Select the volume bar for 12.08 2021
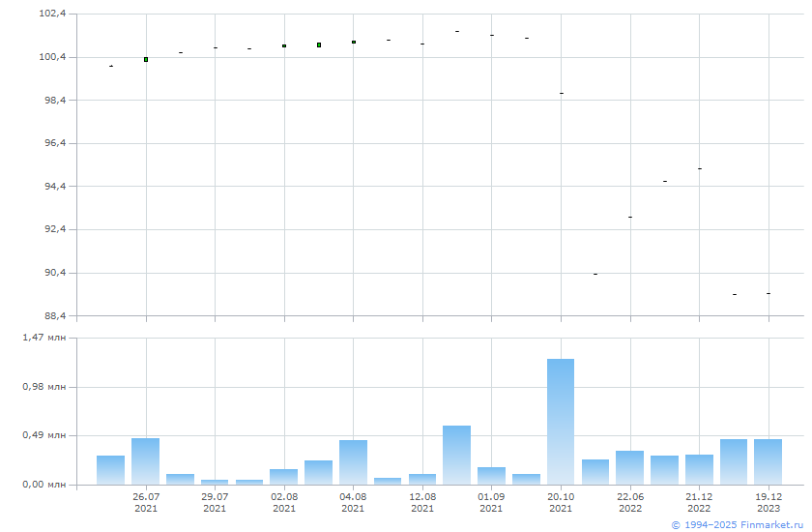 [x=422, y=479]
